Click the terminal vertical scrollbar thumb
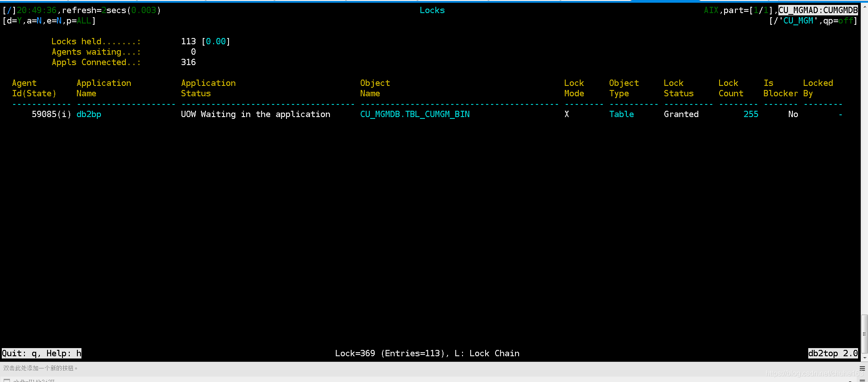The height and width of the screenshot is (382, 868). pyautogui.click(x=864, y=334)
